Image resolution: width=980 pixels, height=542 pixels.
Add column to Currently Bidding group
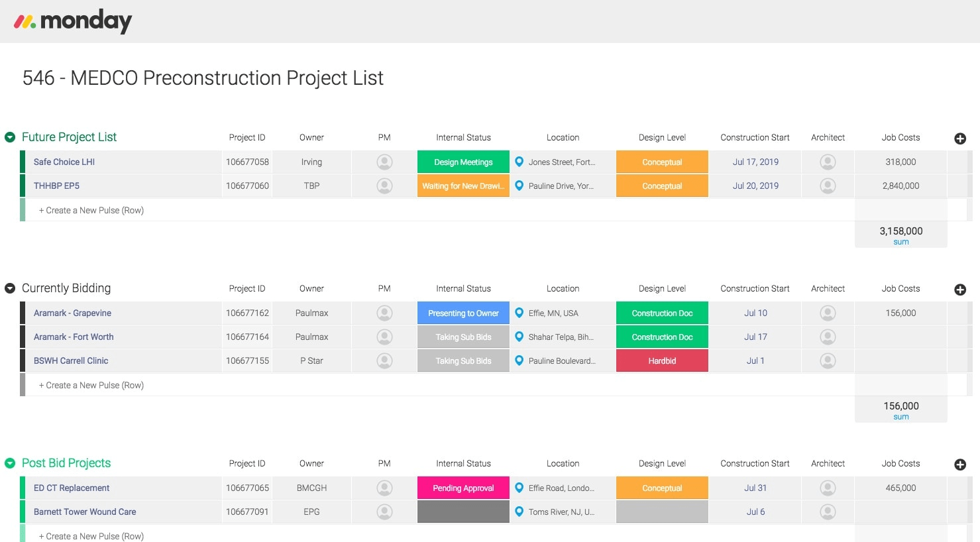coord(960,290)
